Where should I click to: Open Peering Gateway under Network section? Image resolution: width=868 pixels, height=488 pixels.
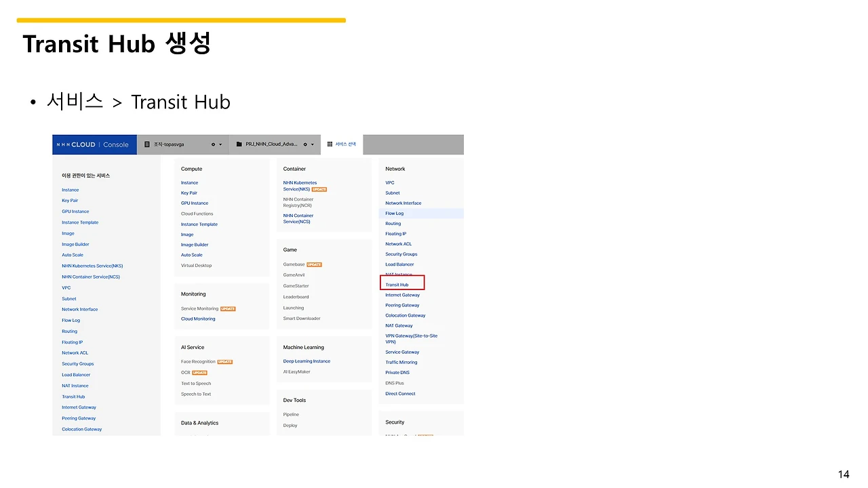[x=403, y=305]
